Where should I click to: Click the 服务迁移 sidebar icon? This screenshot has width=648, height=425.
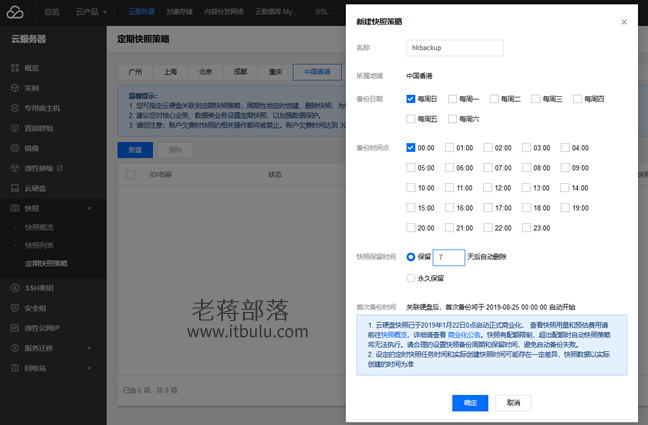pos(15,348)
